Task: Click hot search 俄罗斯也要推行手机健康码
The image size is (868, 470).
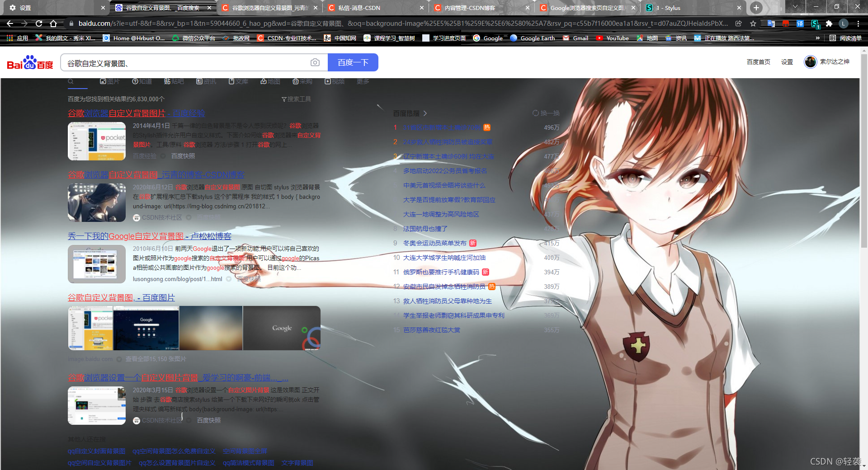Action: [441, 272]
